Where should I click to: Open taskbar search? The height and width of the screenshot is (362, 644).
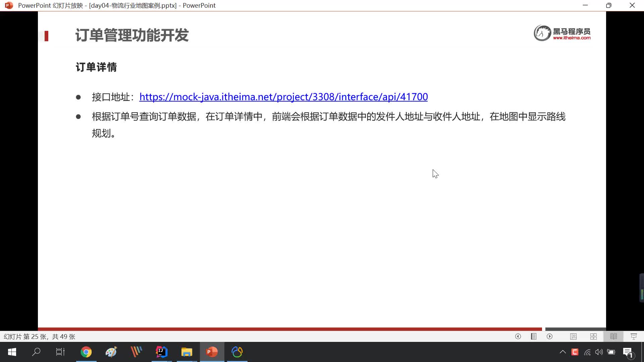pyautogui.click(x=36, y=352)
